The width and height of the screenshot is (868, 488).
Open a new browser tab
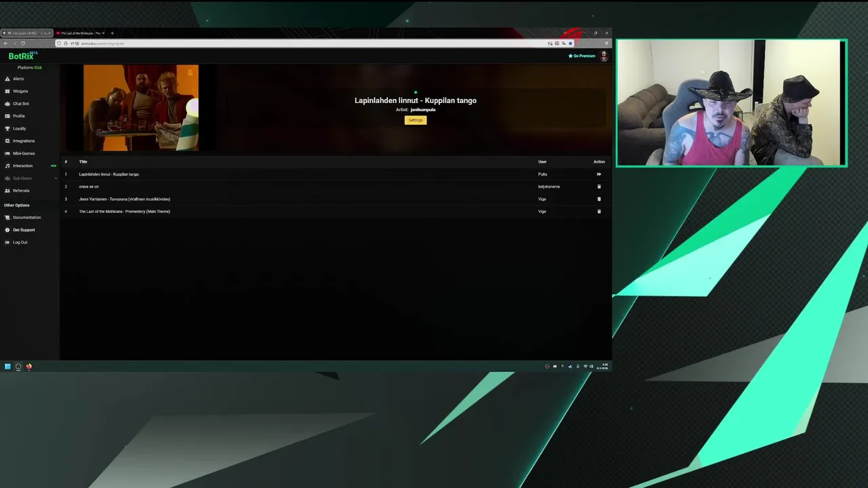(112, 33)
